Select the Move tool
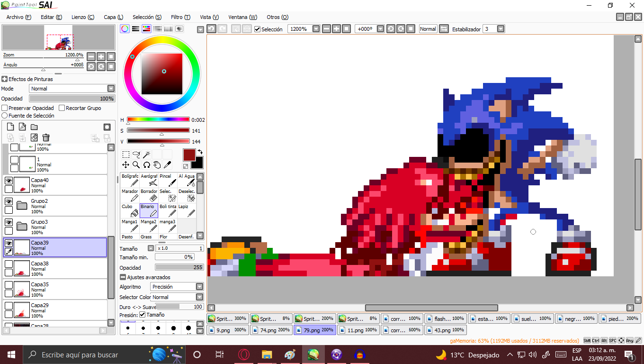 pos(125,165)
